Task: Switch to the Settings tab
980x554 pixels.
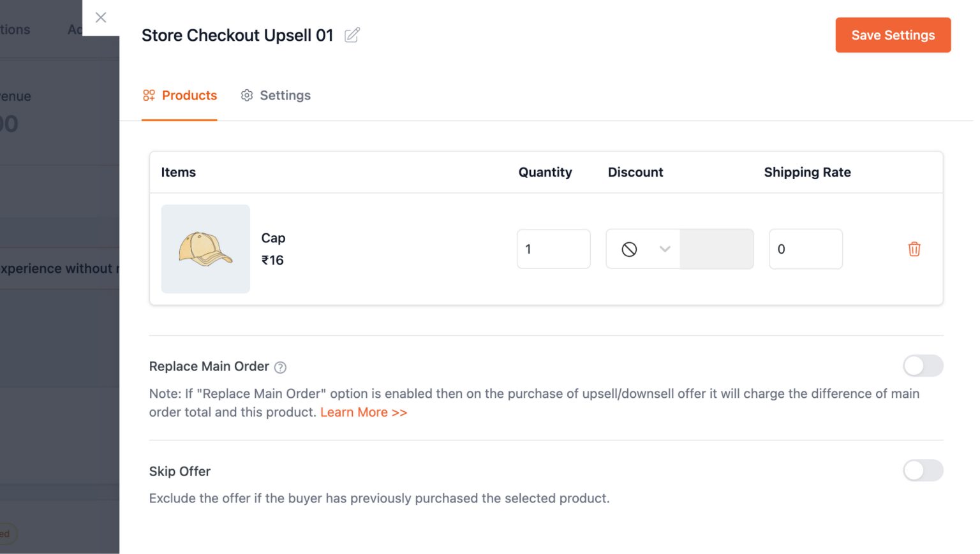Action: 285,95
